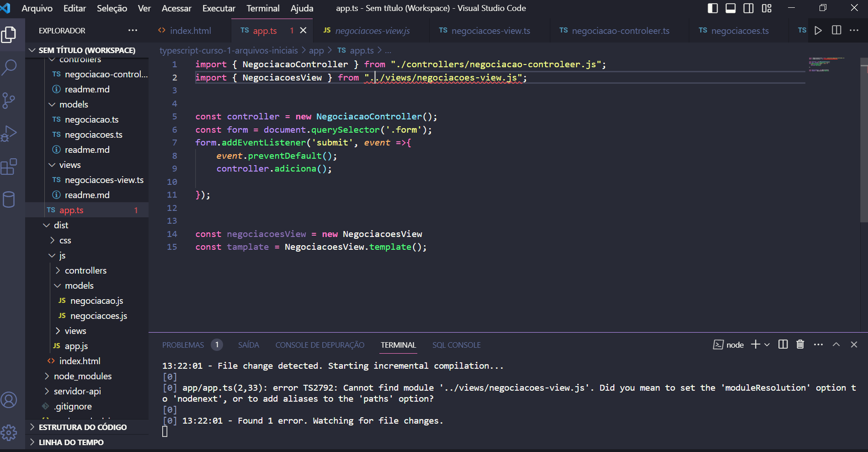Click the Explorer more actions ellipsis

pyautogui.click(x=133, y=30)
